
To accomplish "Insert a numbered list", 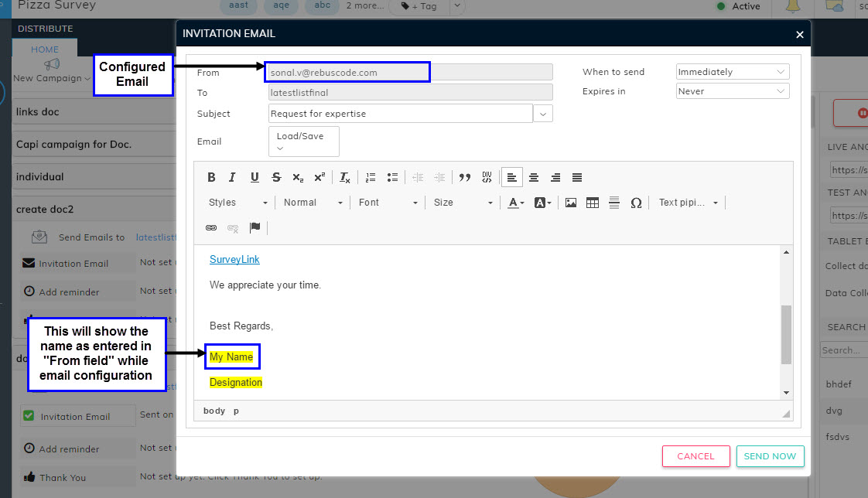I will tap(371, 177).
